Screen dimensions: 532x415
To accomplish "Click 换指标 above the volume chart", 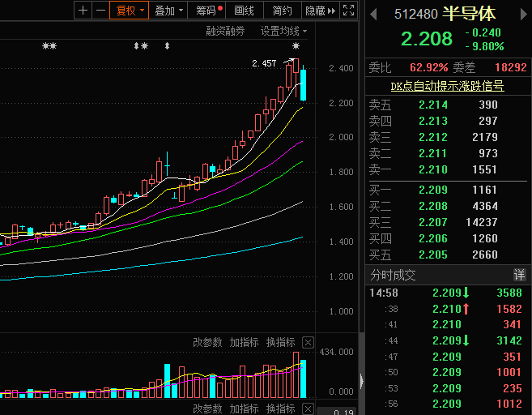I will point(280,342).
